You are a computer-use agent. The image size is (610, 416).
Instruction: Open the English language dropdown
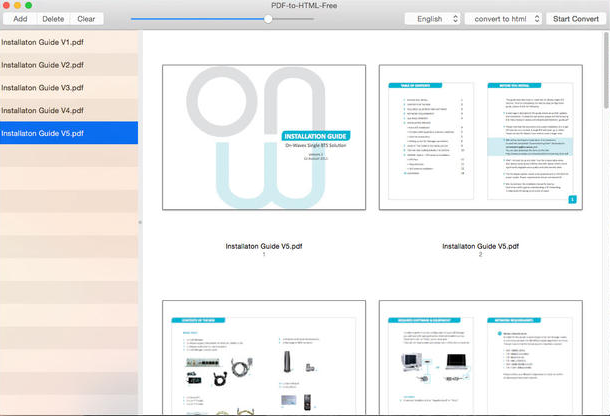coord(433,19)
